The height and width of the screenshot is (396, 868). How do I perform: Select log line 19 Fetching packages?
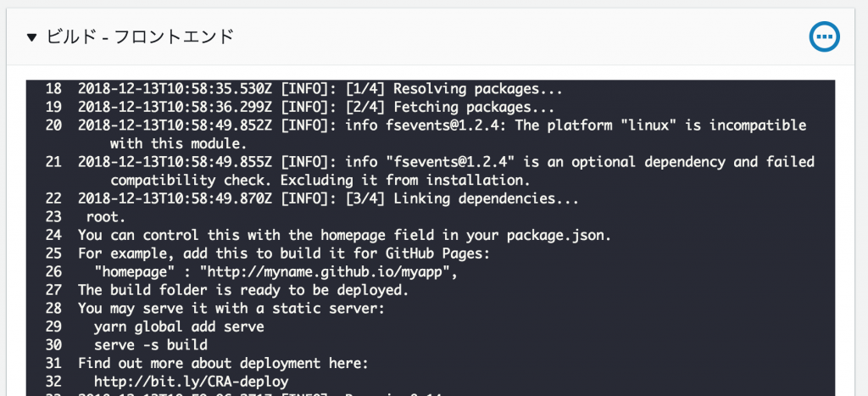tap(316, 107)
